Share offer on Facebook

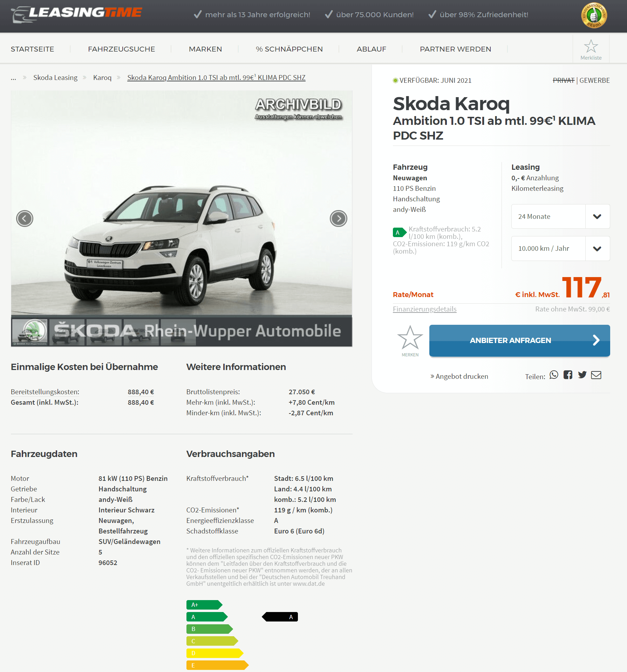pos(568,375)
